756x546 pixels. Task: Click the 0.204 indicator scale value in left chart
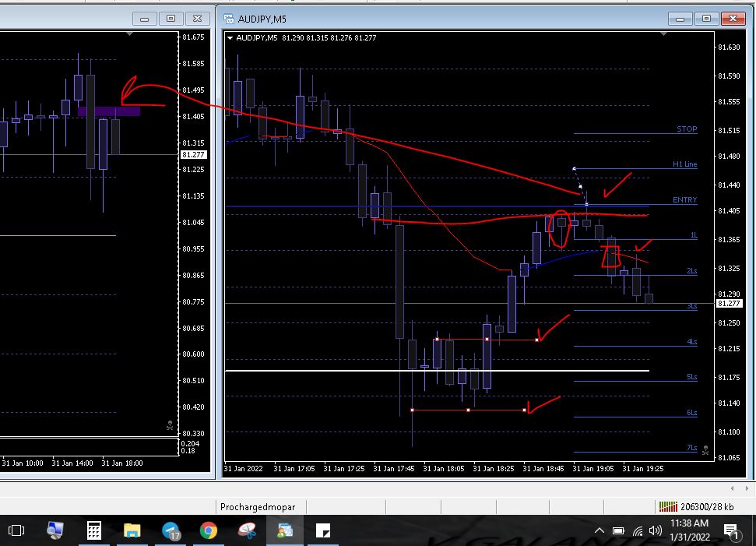[x=190, y=444]
